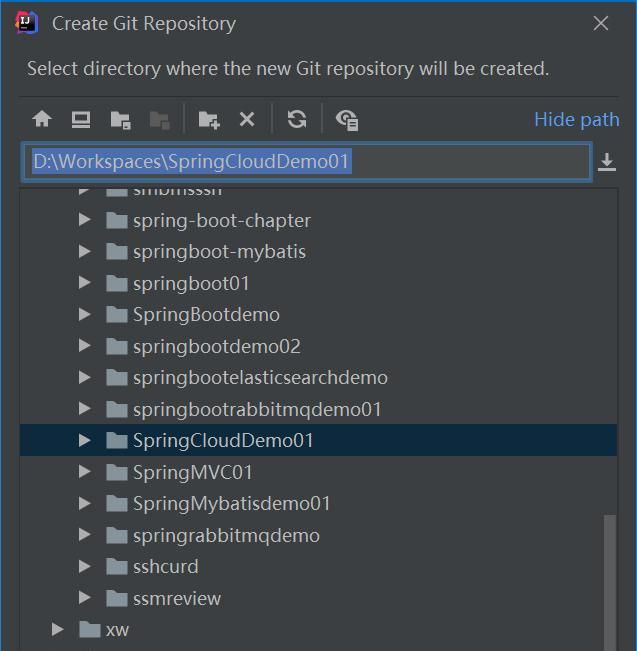The width and height of the screenshot is (637, 651).
Task: Click the Home Directory icon
Action: coord(42,120)
